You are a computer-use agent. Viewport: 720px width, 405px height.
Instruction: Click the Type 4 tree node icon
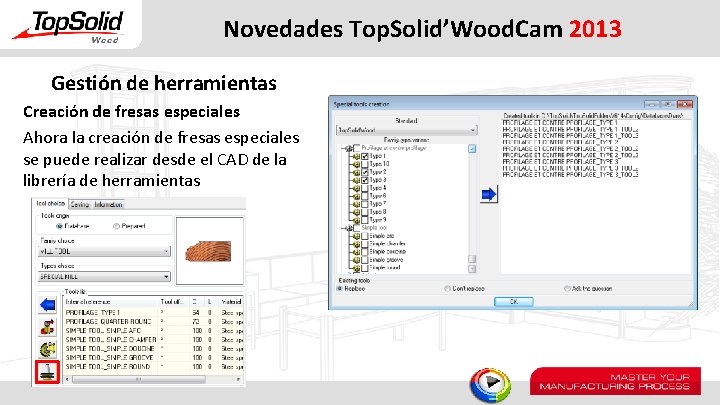tap(356, 188)
